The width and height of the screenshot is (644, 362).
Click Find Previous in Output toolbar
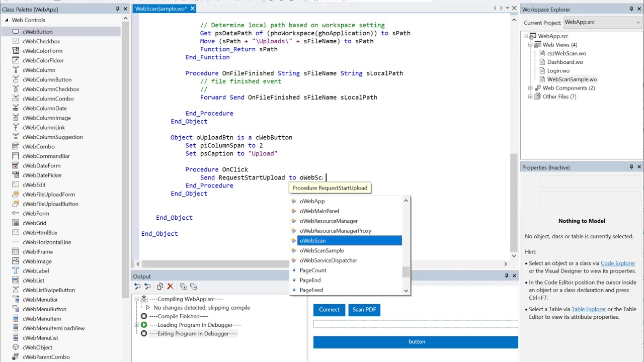pos(137,287)
